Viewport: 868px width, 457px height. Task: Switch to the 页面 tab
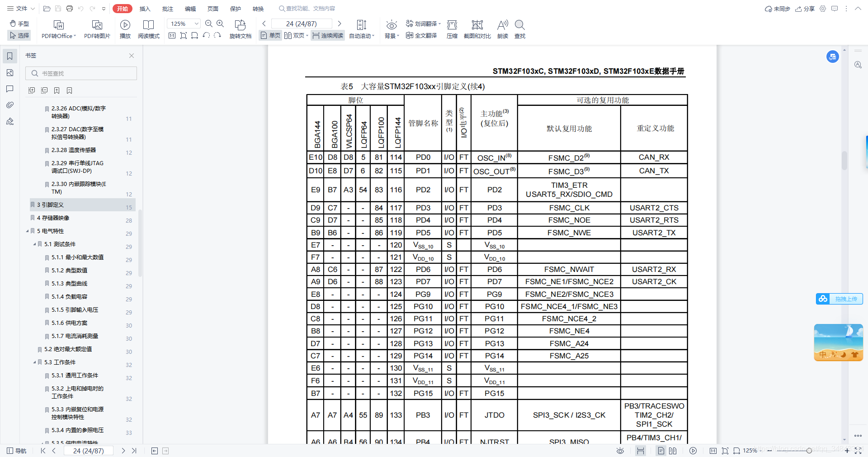(212, 9)
